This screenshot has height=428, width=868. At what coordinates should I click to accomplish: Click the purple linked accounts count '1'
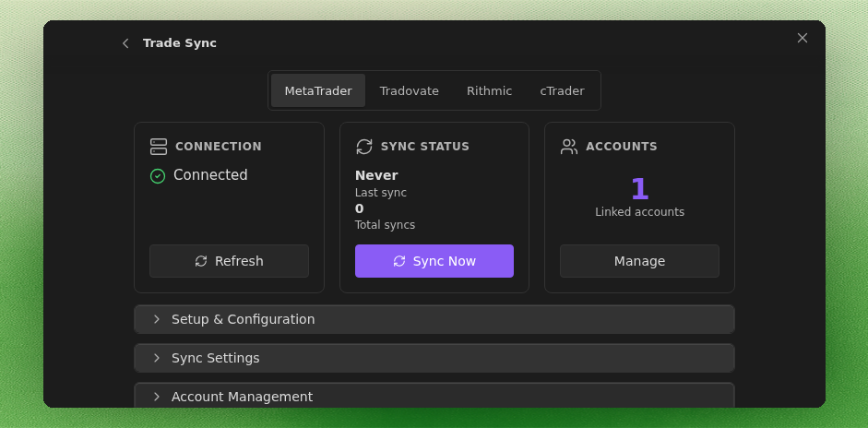639,189
